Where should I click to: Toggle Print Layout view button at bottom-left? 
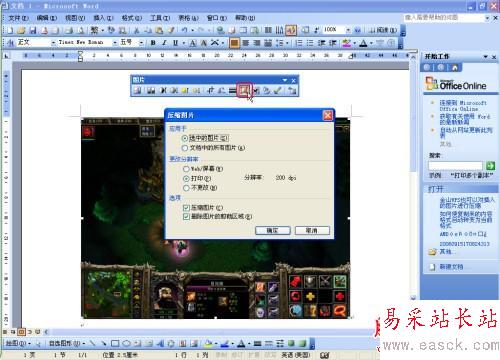tap(21, 332)
